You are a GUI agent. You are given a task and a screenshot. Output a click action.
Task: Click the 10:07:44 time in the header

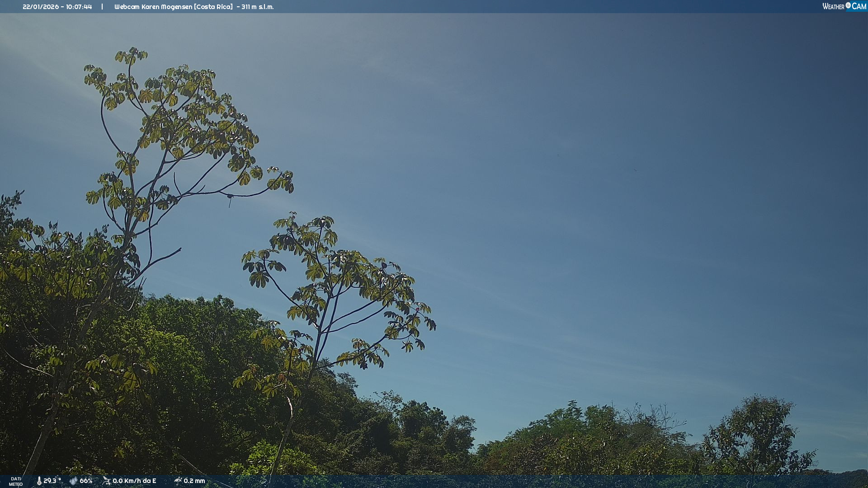[x=79, y=7]
